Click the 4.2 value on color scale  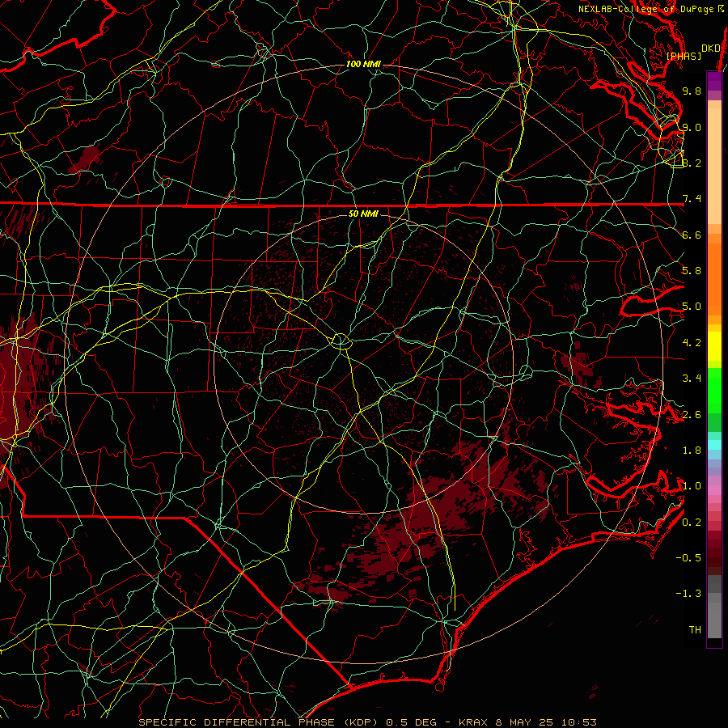click(692, 343)
